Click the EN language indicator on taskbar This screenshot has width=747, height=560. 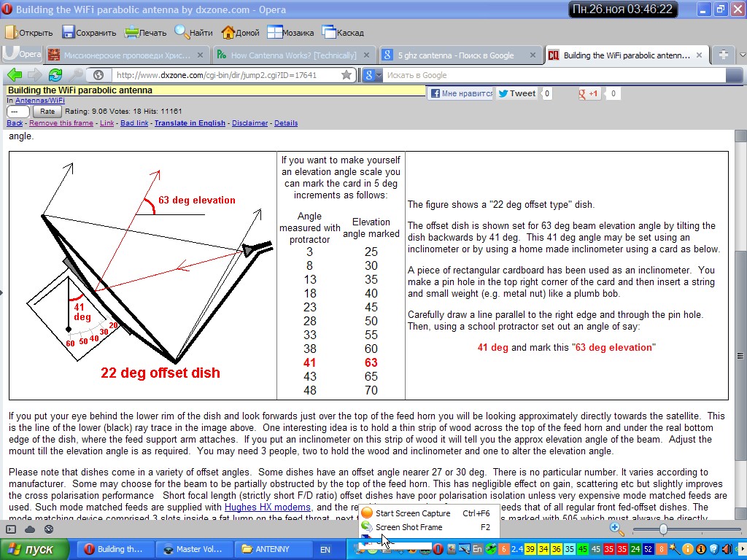325,550
